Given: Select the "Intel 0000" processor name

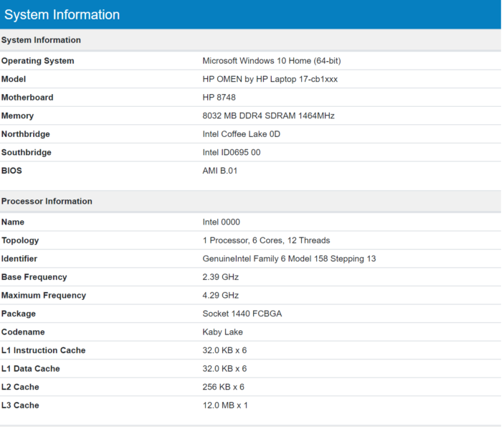Looking at the screenshot, I should 221,222.
